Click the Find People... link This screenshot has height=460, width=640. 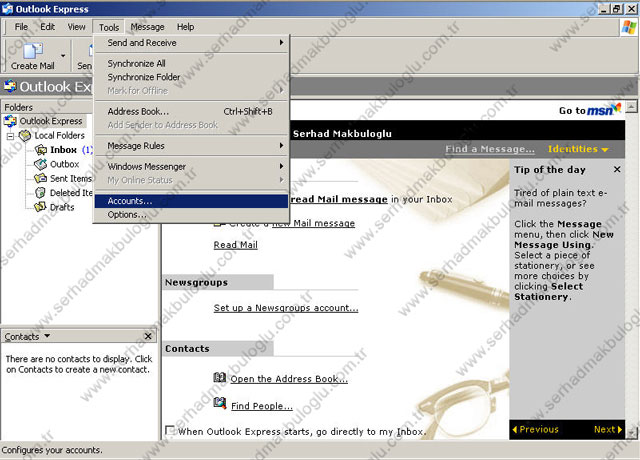click(262, 406)
